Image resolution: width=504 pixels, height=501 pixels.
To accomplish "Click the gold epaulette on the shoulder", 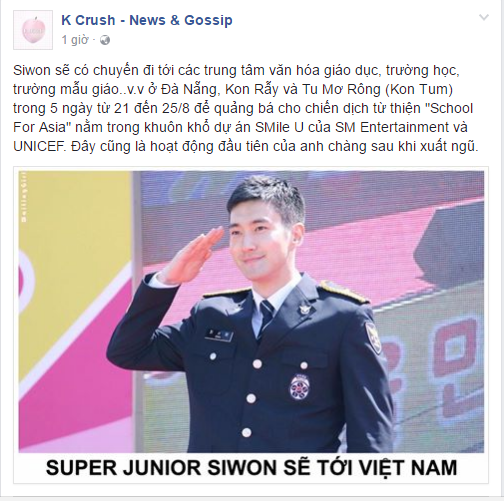I will (343, 292).
